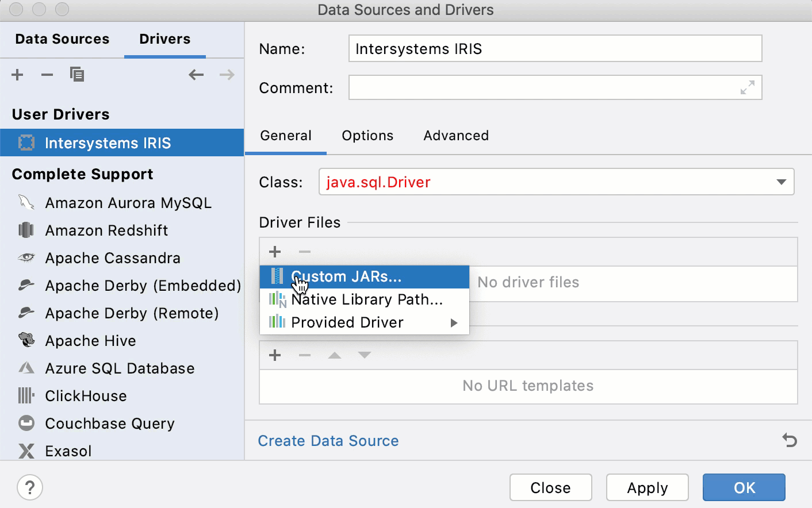Open the Class driver dropdown
The height and width of the screenshot is (508, 812).
(780, 182)
